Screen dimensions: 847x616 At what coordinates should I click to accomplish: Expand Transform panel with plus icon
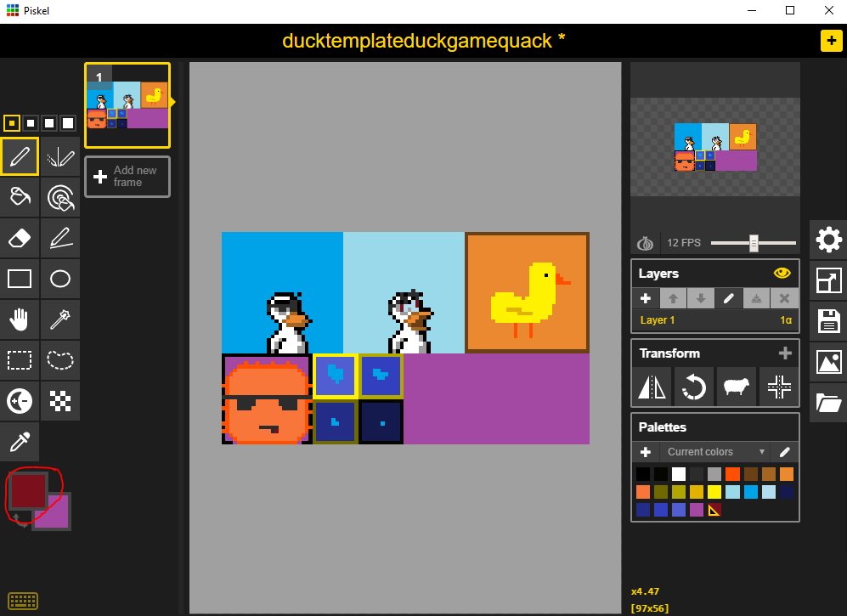(x=785, y=353)
